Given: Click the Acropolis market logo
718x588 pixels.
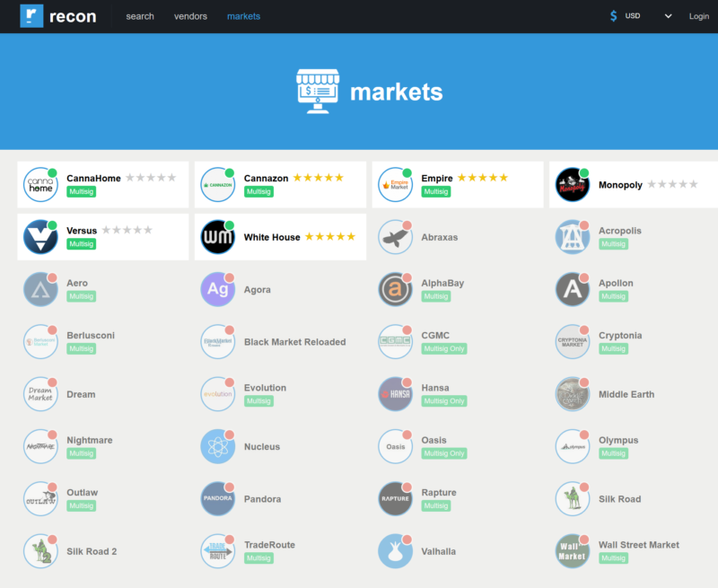Looking at the screenshot, I should tap(573, 237).
